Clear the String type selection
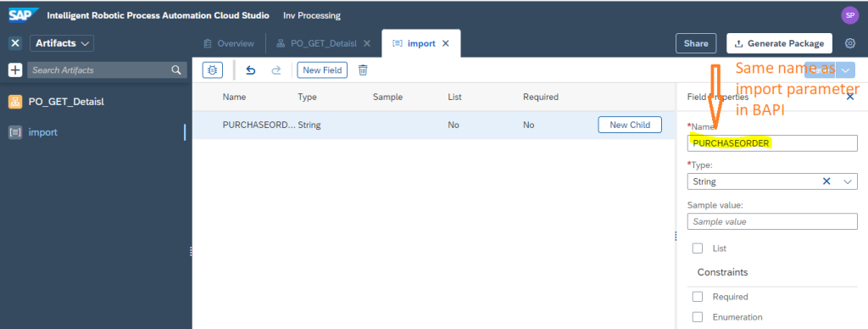The image size is (868, 329). 826,181
